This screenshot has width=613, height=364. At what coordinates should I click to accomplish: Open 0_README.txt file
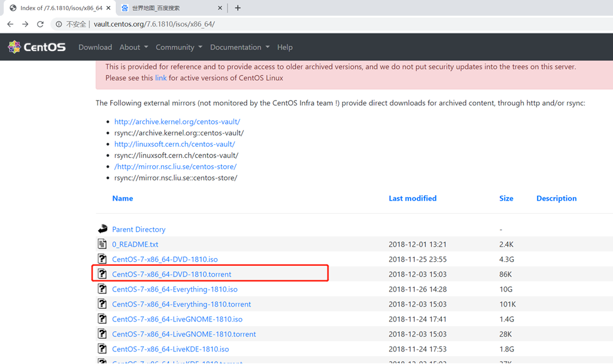135,244
